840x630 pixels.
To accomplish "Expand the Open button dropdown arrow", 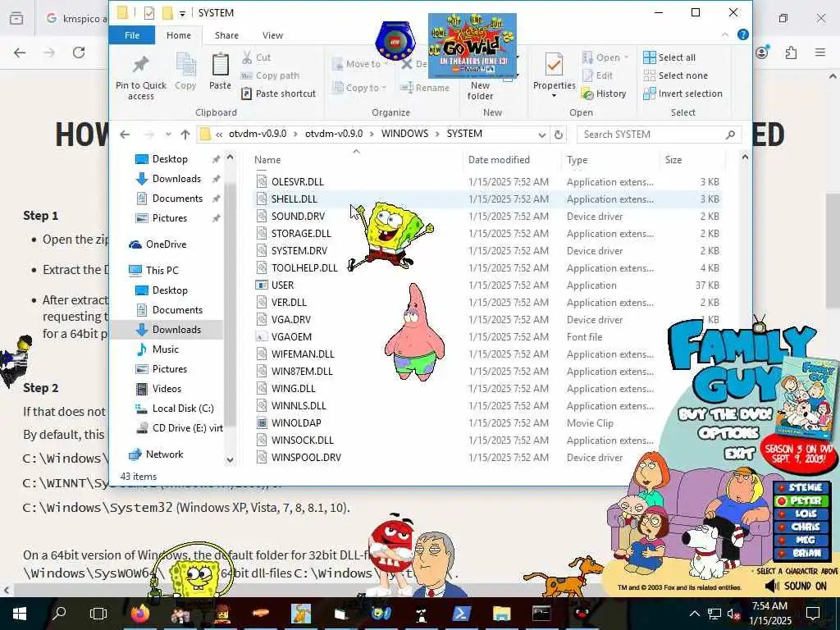I will (x=626, y=57).
